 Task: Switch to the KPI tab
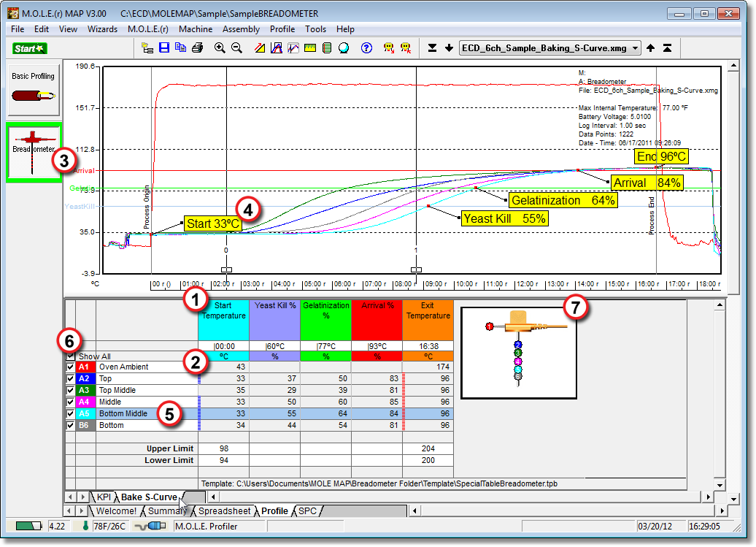tap(104, 497)
